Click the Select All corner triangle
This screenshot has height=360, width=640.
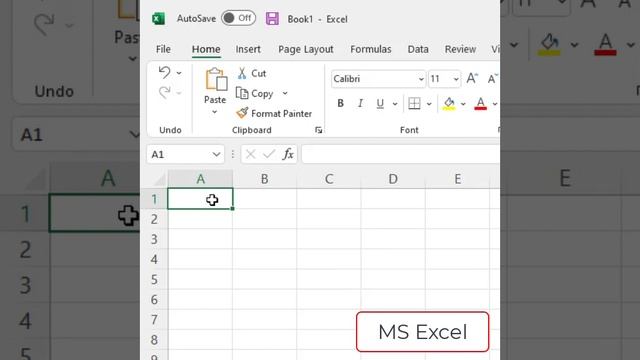pyautogui.click(x=159, y=179)
